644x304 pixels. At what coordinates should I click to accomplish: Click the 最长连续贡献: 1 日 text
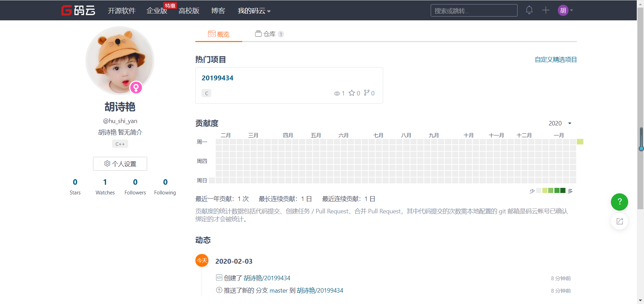click(285, 199)
